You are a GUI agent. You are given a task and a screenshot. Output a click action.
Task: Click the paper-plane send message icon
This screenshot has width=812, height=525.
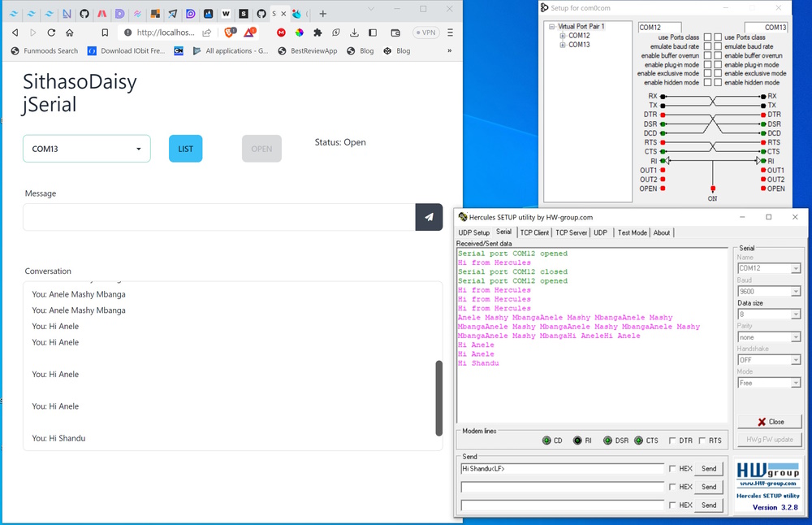(429, 217)
